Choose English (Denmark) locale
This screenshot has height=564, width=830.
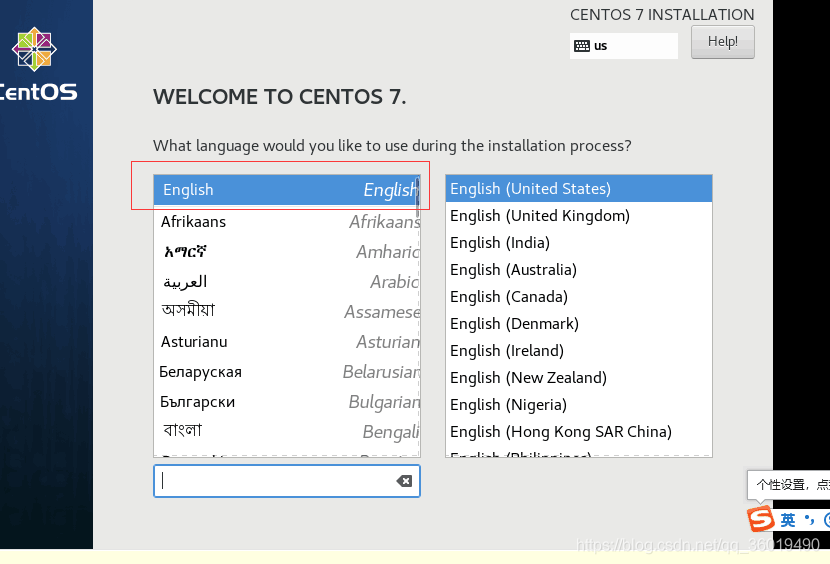[579, 324]
